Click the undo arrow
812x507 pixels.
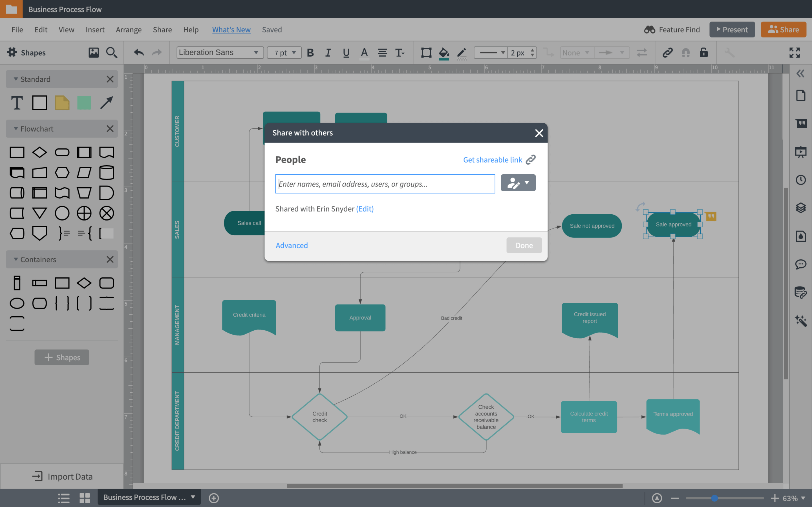click(139, 53)
